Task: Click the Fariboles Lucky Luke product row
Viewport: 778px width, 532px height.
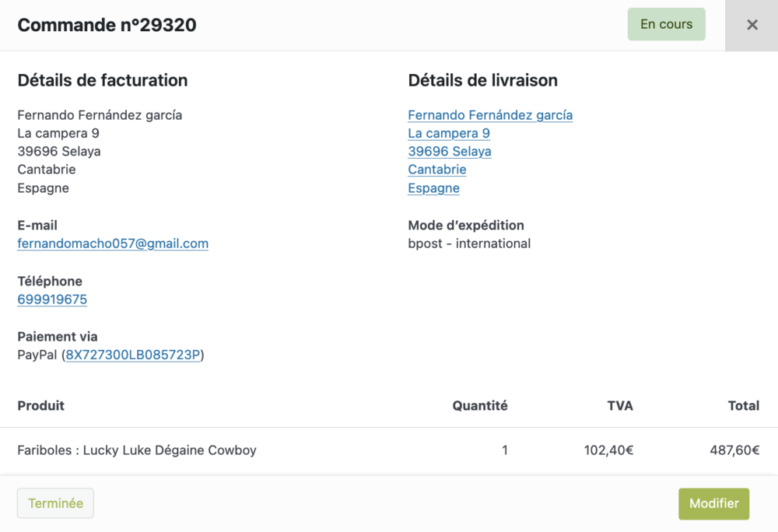Action: point(389,450)
